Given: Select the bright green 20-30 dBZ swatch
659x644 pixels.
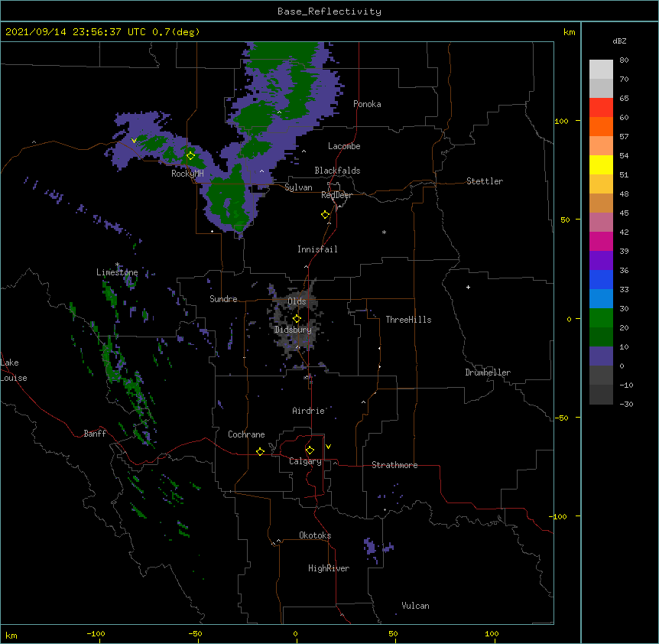Looking at the screenshot, I should click(x=601, y=318).
